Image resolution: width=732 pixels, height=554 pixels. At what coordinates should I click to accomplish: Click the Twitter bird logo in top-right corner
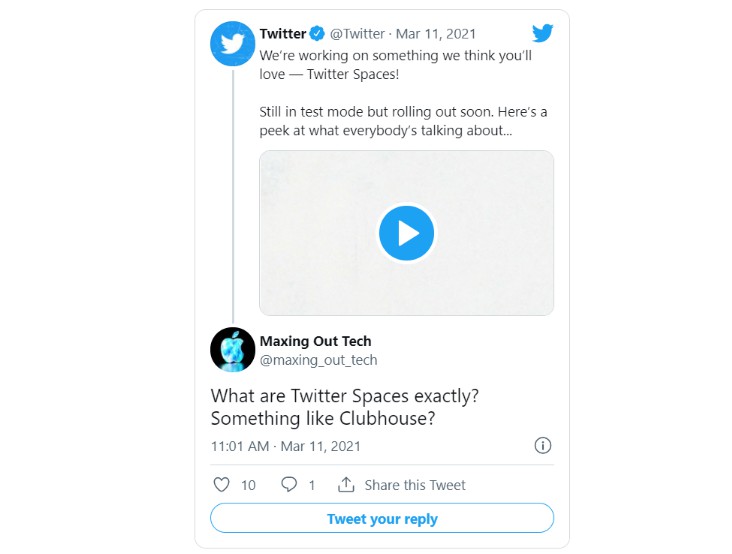click(543, 33)
